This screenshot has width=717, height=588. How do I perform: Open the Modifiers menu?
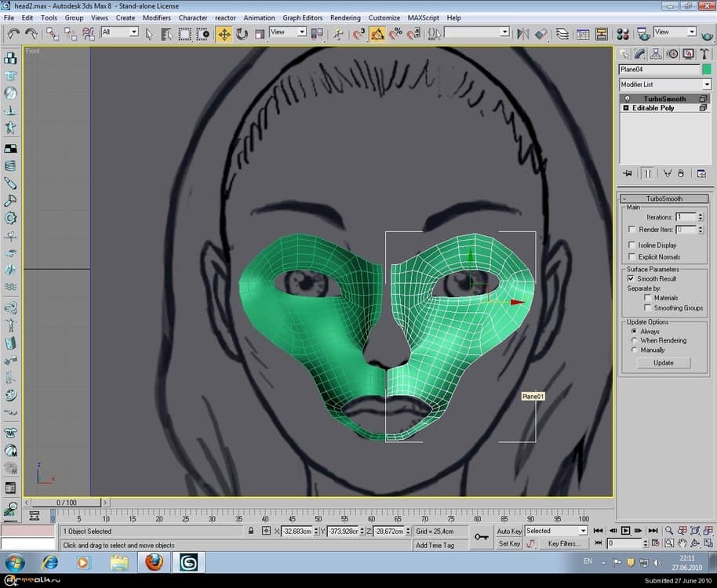[156, 17]
